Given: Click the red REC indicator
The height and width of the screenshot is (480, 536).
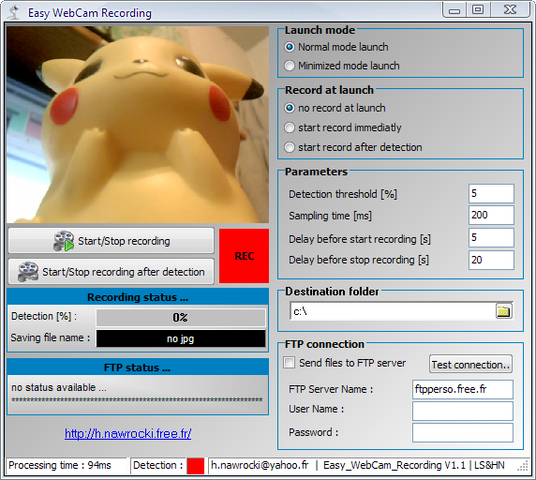Looking at the screenshot, I should click(x=244, y=256).
